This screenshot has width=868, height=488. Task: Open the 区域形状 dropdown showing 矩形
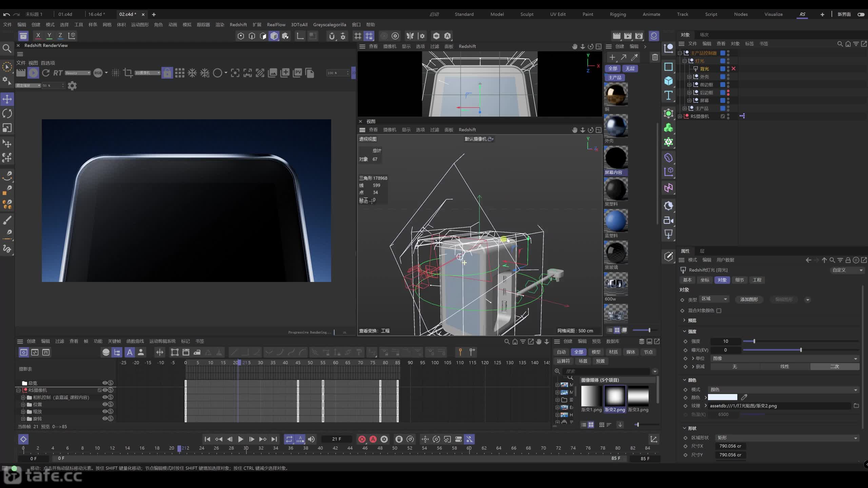(x=787, y=438)
